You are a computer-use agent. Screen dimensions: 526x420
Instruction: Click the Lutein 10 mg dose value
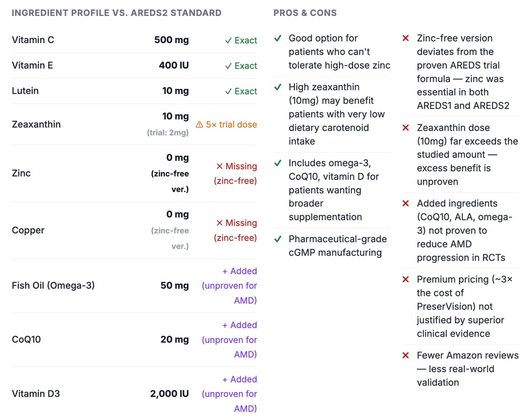point(176,91)
